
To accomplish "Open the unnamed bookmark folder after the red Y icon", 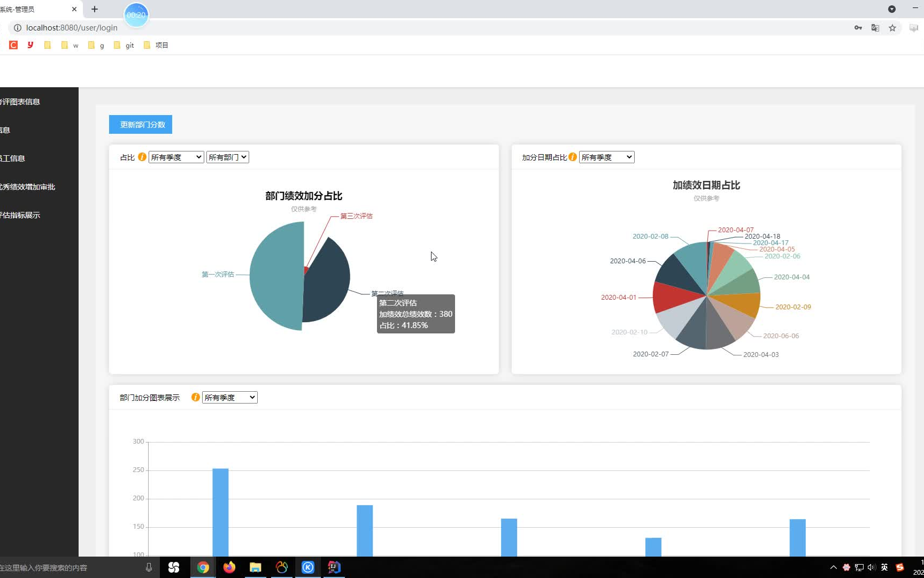I will (48, 45).
